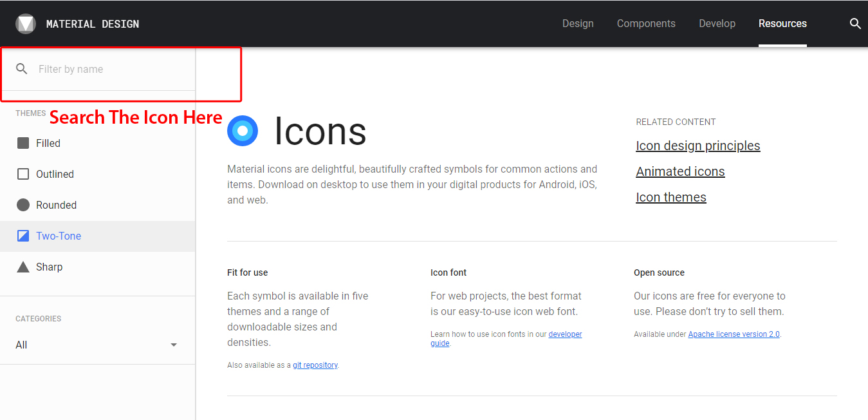Screen dimensions: 868x420
Task: Select the Filled theme label
Action: (48, 143)
